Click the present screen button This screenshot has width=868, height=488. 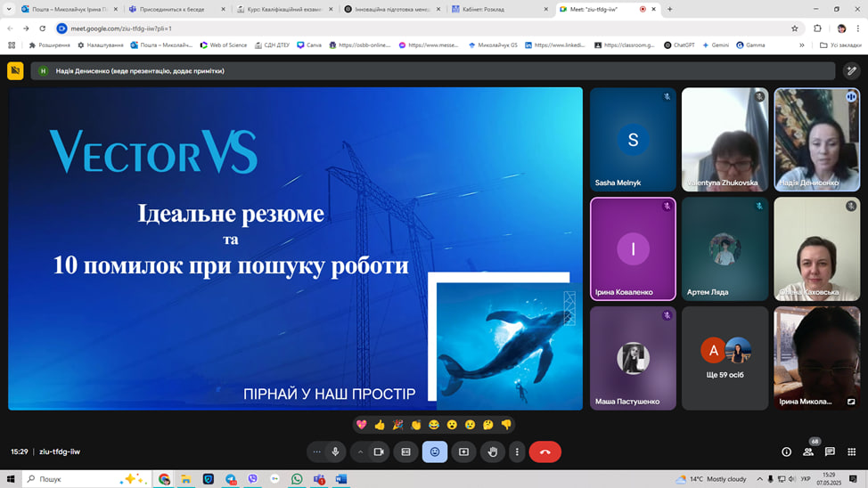click(x=464, y=452)
